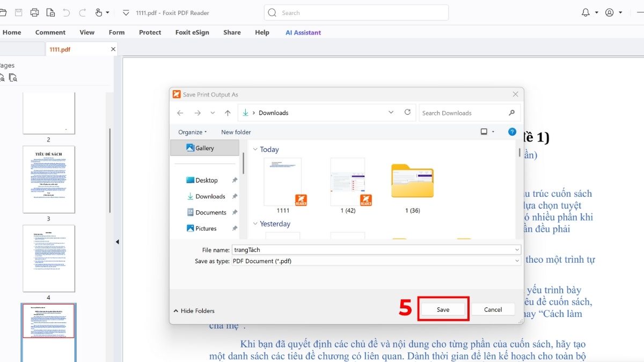Click Hide Folders toggle
644x362 pixels.
(x=194, y=311)
